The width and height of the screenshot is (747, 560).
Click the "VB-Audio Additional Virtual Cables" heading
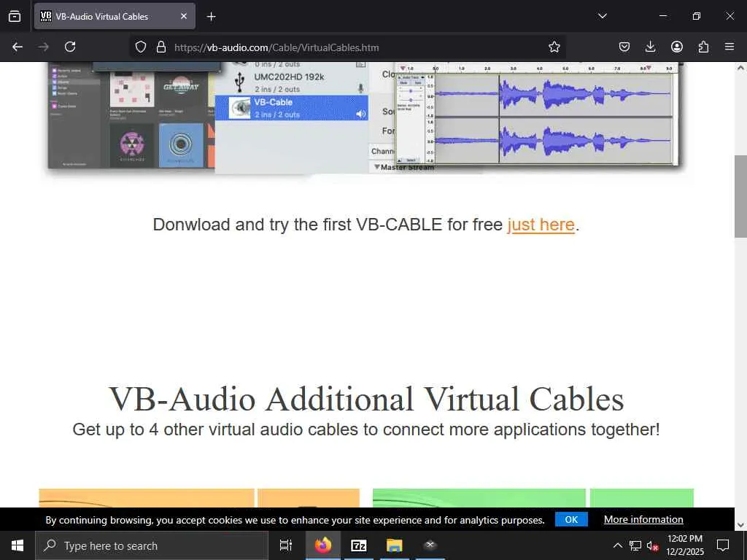(366, 399)
